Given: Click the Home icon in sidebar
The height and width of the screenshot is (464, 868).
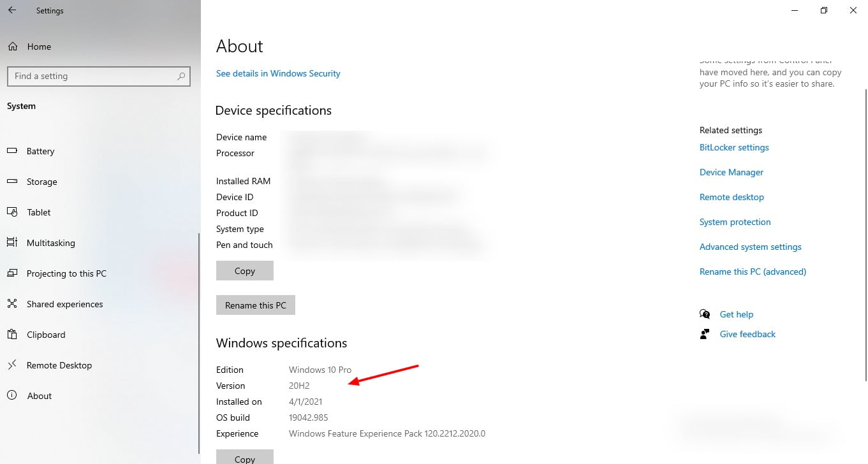Looking at the screenshot, I should tap(12, 47).
